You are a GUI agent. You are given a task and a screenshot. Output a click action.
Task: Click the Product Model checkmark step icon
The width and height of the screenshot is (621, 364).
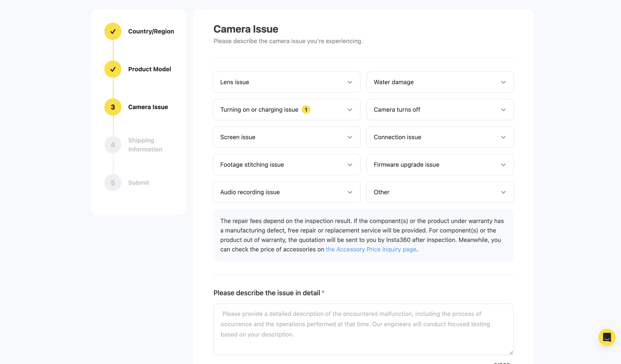tap(113, 69)
